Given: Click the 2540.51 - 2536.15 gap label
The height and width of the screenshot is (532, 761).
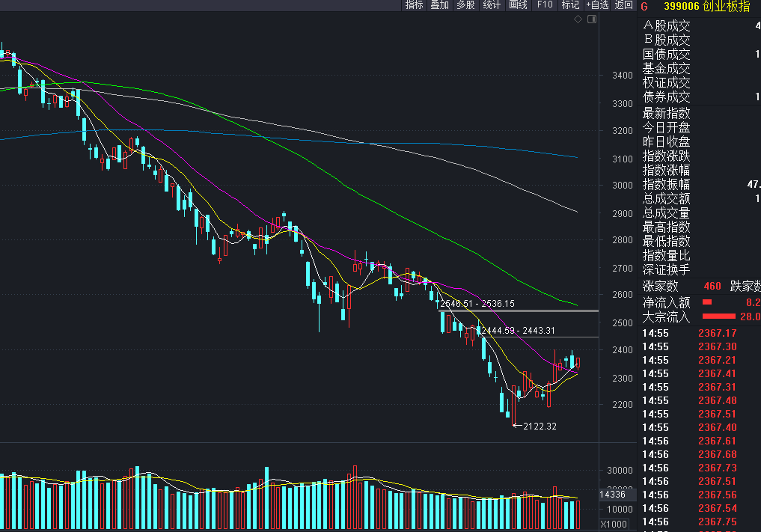Looking at the screenshot, I should click(477, 304).
